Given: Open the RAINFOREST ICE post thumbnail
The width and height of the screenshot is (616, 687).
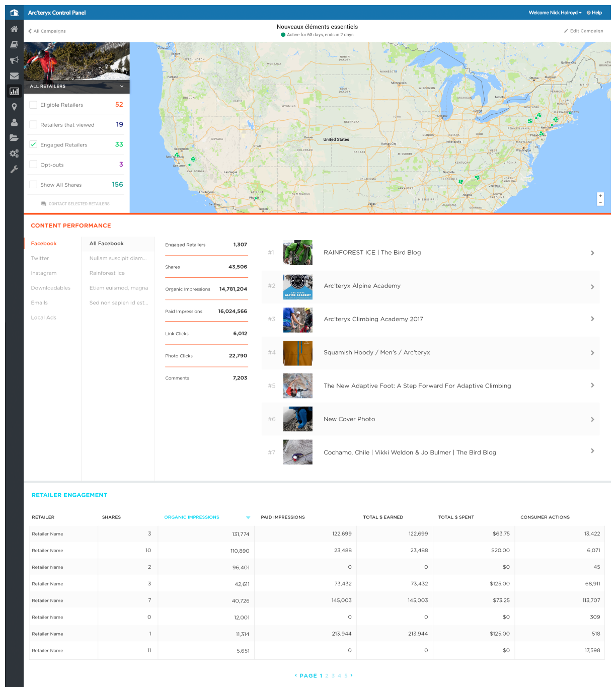Looking at the screenshot, I should (x=298, y=253).
